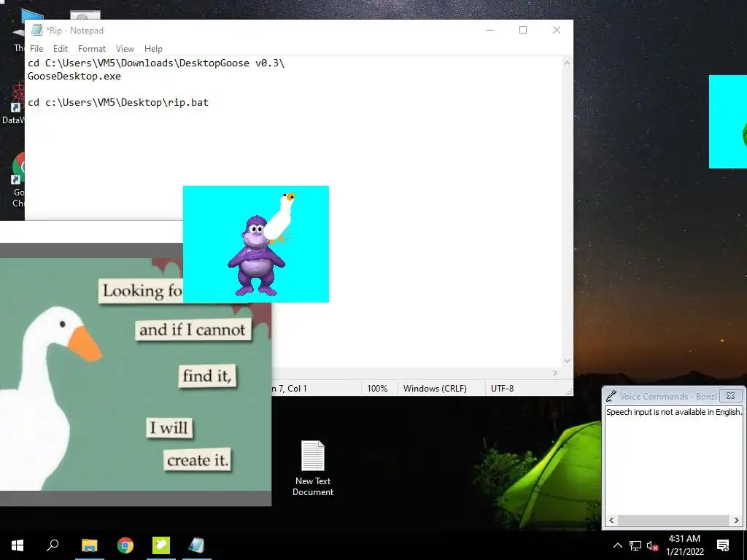Screen dimensions: 747x560
Task: Click the Desktop Goose taskbar icon
Action: (x=161, y=545)
